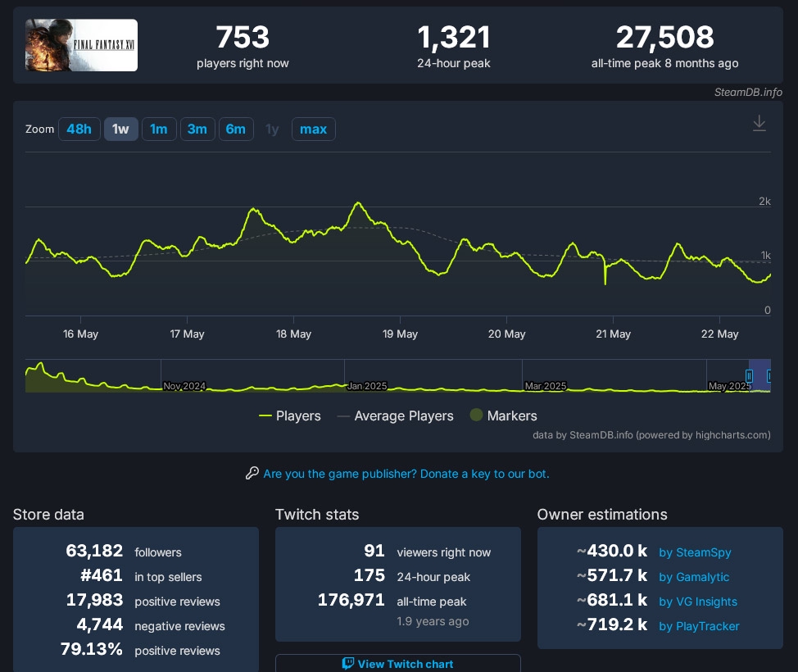Click the Jan 2025 label in navigator
Screen dimensions: 798x672
pyautogui.click(x=367, y=386)
